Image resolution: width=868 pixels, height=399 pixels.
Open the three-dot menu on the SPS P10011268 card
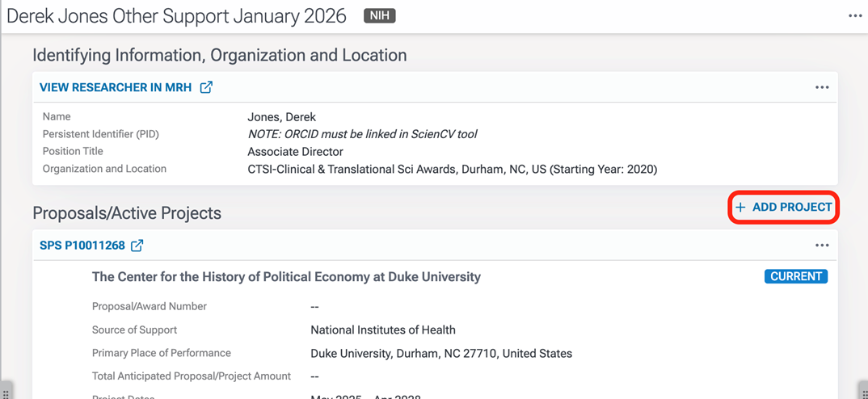click(822, 246)
